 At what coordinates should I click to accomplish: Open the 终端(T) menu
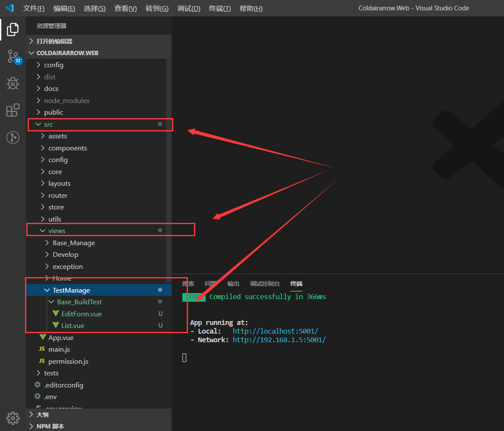(219, 9)
